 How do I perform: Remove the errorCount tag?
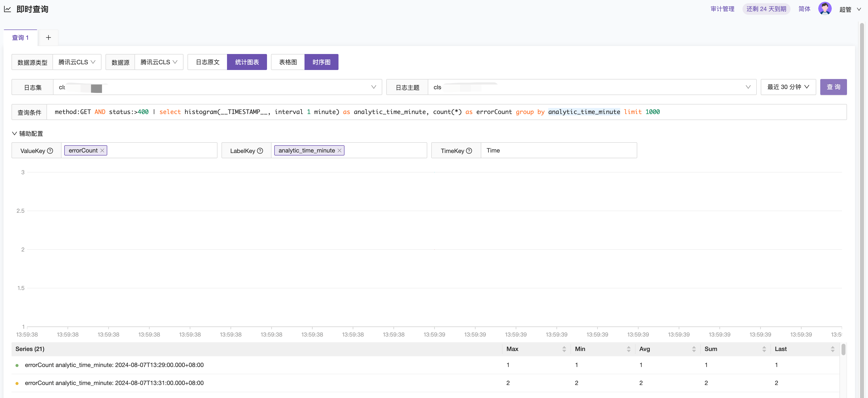[102, 150]
